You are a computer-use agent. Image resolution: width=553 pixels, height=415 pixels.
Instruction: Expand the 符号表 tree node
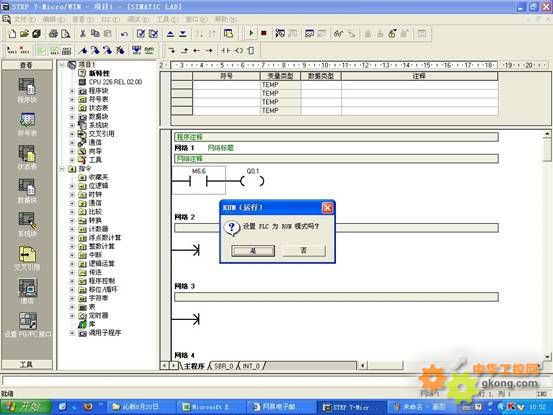click(x=72, y=99)
